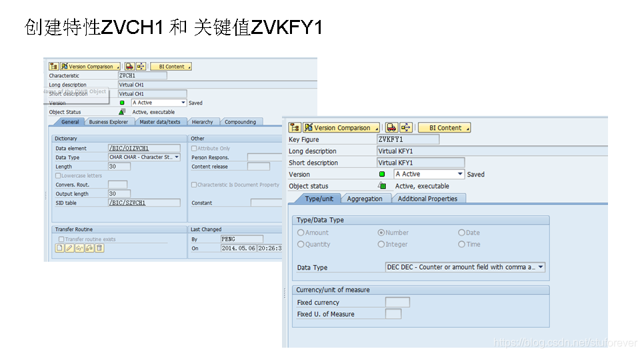Click fourth transfer routine icon before trash
The height and width of the screenshot is (355, 644).
[x=89, y=248]
